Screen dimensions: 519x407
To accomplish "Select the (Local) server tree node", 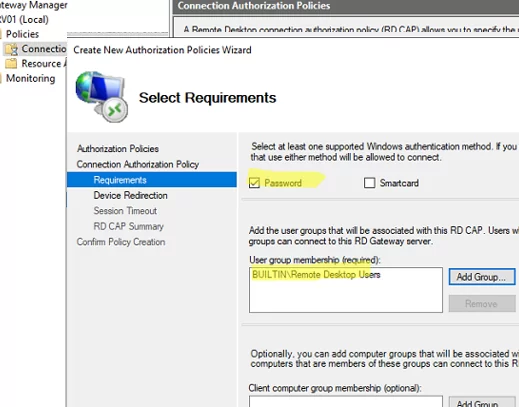I will [24, 19].
